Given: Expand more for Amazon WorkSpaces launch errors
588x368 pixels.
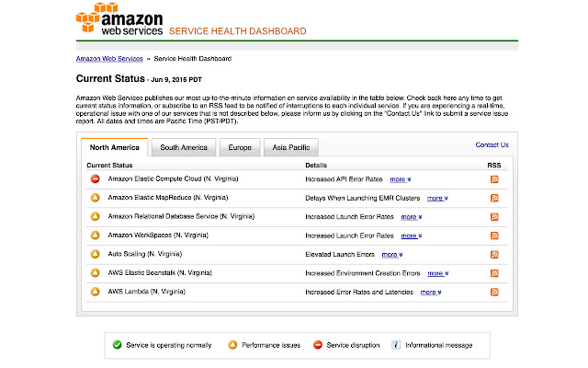Looking at the screenshot, I should pos(412,236).
